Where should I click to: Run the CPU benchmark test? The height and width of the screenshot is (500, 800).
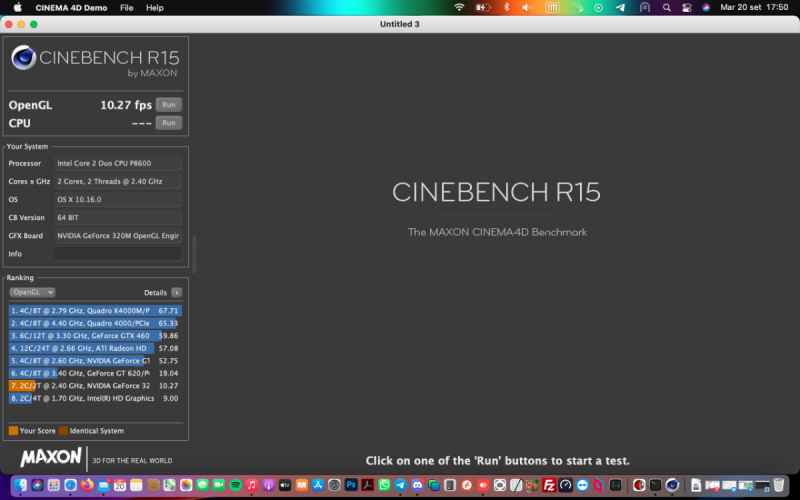(168, 123)
